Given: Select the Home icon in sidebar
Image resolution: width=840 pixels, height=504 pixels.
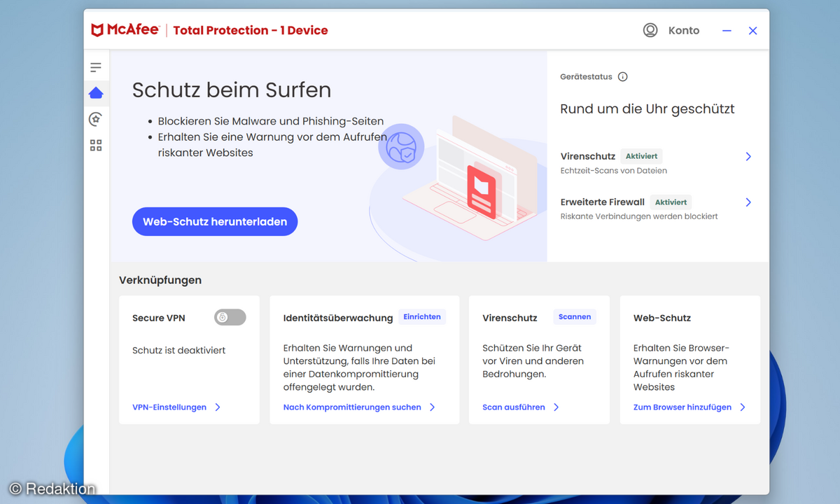Looking at the screenshot, I should click(96, 92).
